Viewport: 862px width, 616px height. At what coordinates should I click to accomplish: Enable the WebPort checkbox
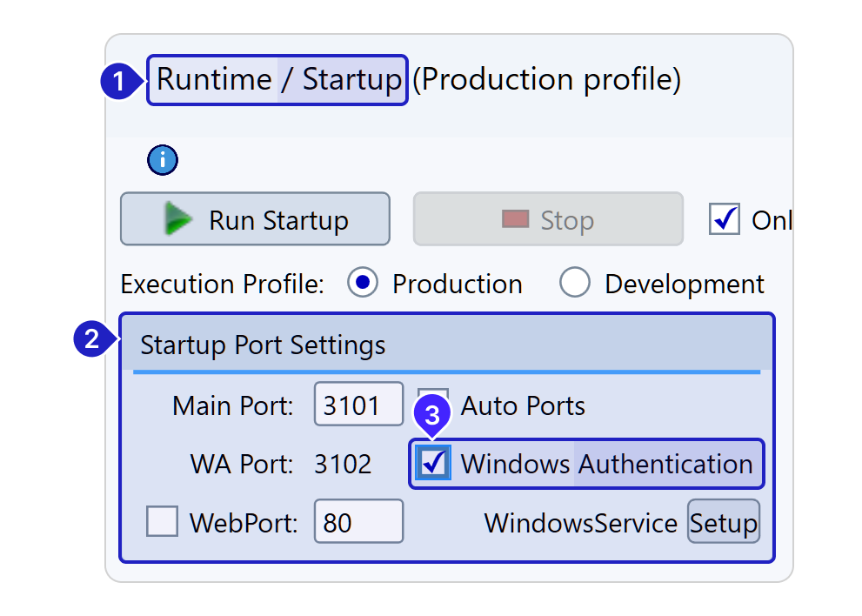click(x=162, y=521)
